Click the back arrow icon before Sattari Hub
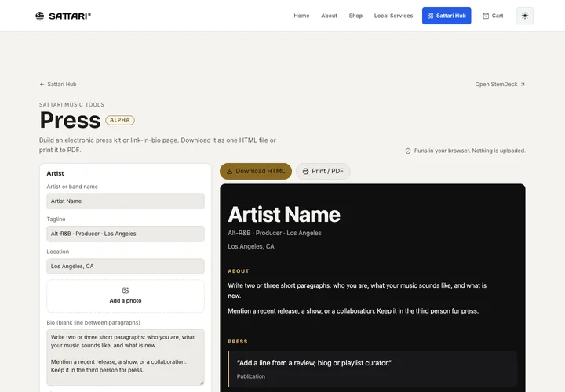 [42, 84]
